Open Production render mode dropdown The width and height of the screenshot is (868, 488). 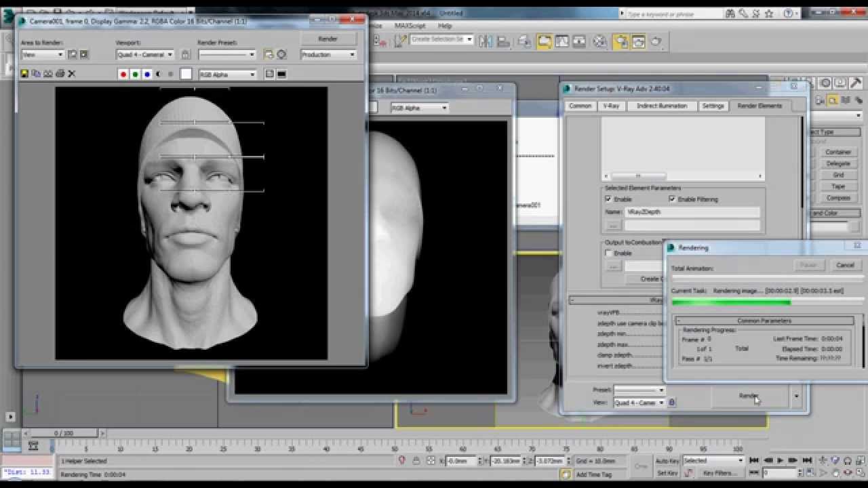[328, 54]
